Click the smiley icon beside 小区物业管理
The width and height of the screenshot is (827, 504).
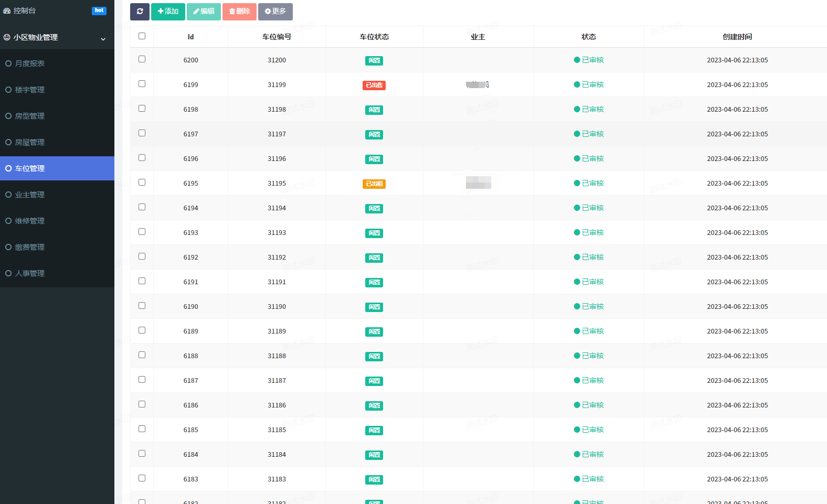(x=7, y=37)
